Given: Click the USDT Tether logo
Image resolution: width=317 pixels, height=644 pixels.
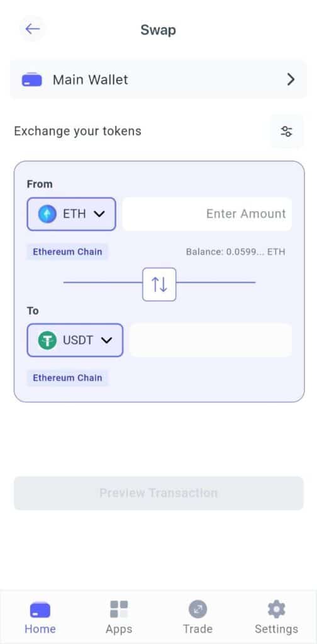Looking at the screenshot, I should 47,340.
